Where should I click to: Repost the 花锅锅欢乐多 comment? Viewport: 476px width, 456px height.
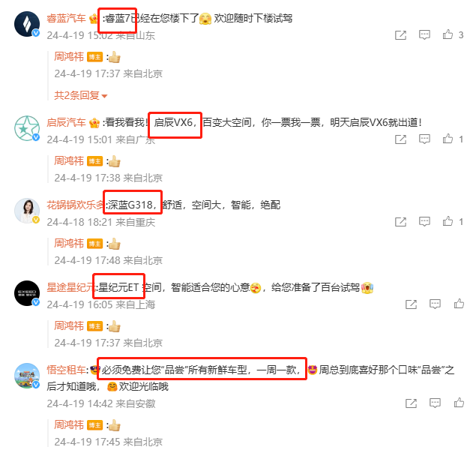pyautogui.click(x=400, y=222)
